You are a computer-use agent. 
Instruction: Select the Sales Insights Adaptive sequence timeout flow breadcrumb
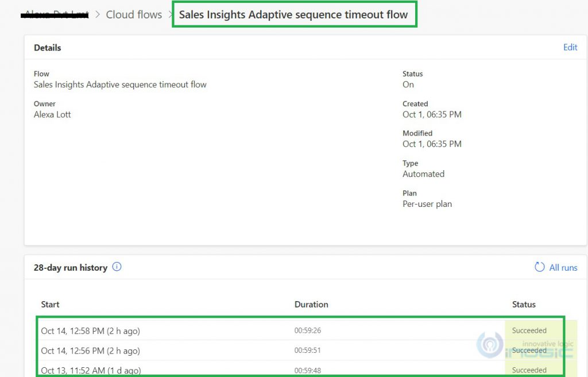coord(294,14)
